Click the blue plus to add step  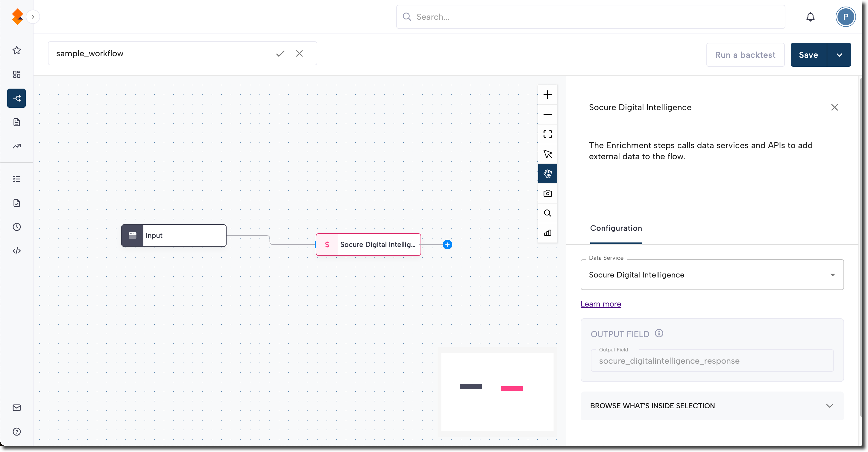tap(447, 245)
